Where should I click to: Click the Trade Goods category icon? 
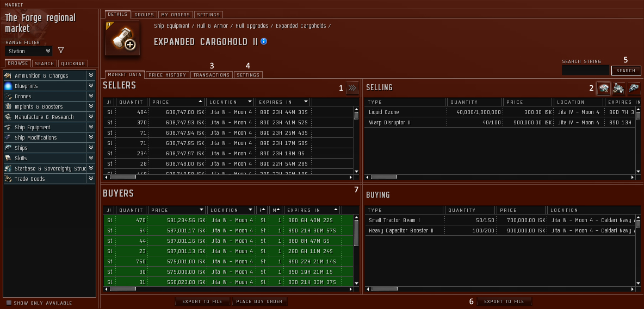(8, 179)
